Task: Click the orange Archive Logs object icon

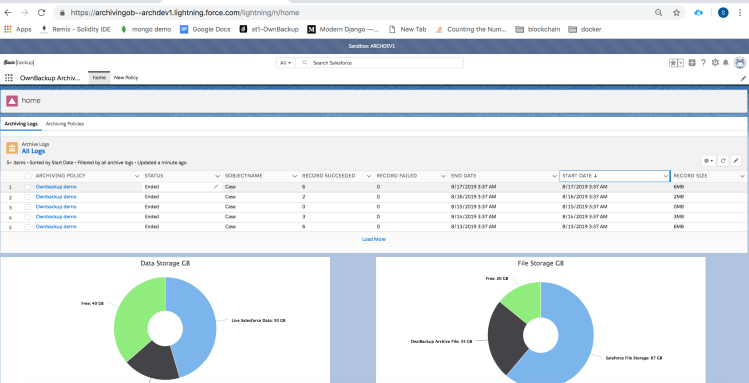Action: coord(12,147)
